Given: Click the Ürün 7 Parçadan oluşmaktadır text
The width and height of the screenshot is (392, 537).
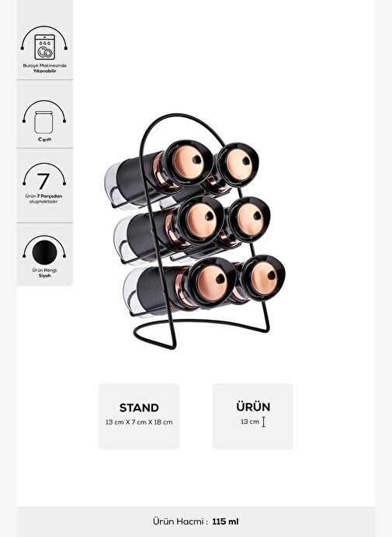Looking at the screenshot, I should (43, 199).
